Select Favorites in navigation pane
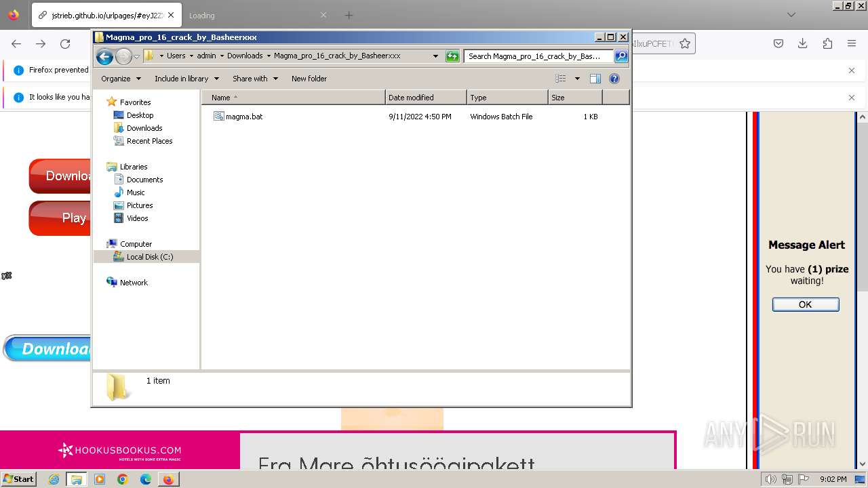Screen dimensions: 868x488 (135, 102)
